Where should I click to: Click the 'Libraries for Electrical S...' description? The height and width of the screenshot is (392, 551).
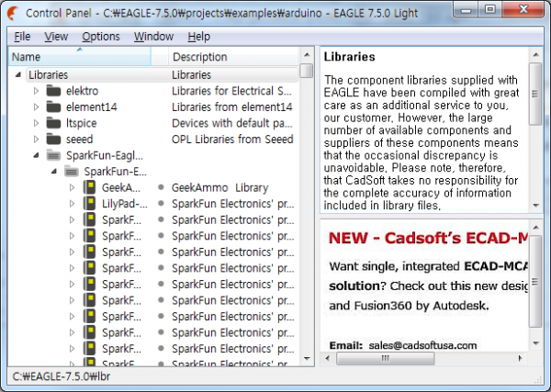(231, 91)
